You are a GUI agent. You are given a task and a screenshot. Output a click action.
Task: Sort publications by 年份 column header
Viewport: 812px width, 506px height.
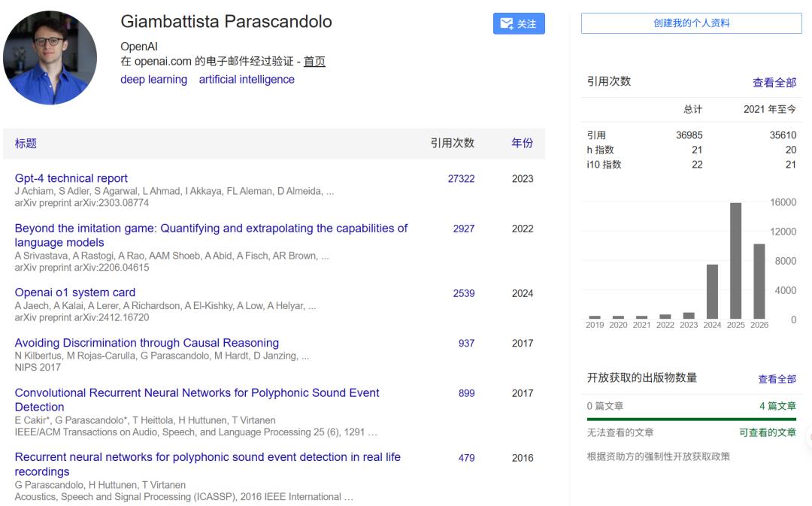[522, 144]
